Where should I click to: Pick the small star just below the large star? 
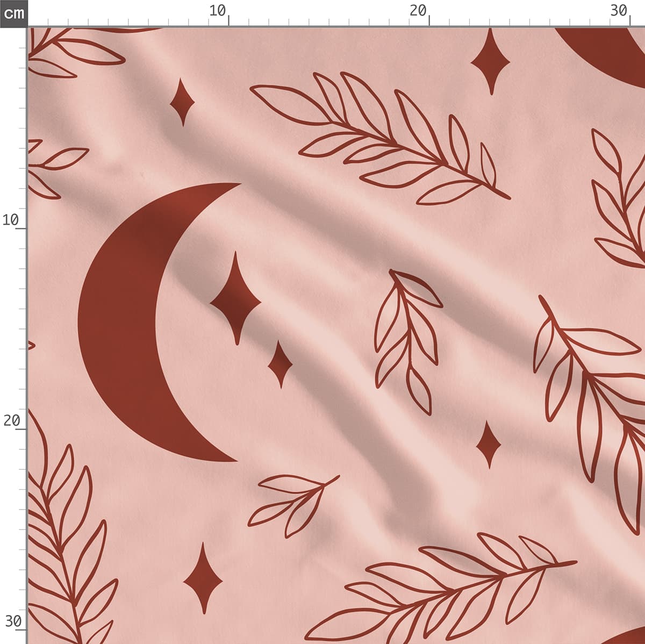click(280, 364)
